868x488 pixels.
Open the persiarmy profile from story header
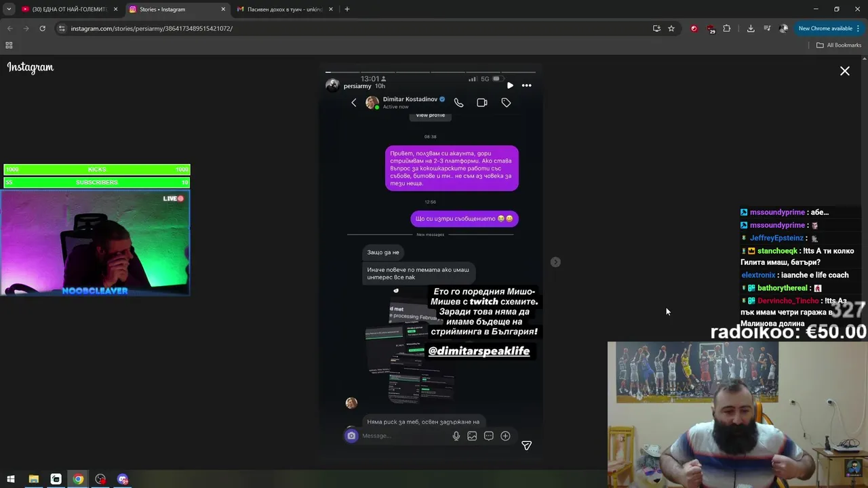(357, 86)
